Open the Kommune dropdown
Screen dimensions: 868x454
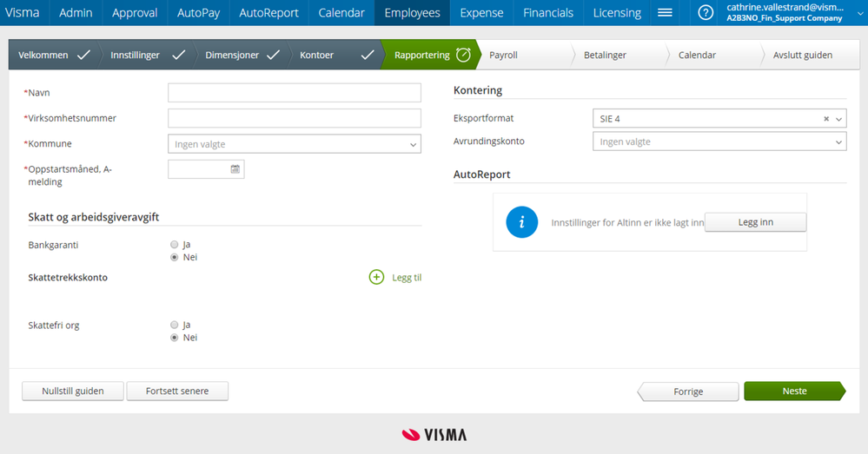pos(295,144)
